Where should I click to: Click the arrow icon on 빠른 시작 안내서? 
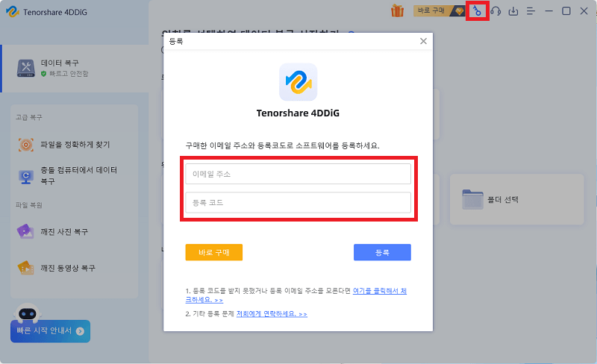[x=80, y=331]
